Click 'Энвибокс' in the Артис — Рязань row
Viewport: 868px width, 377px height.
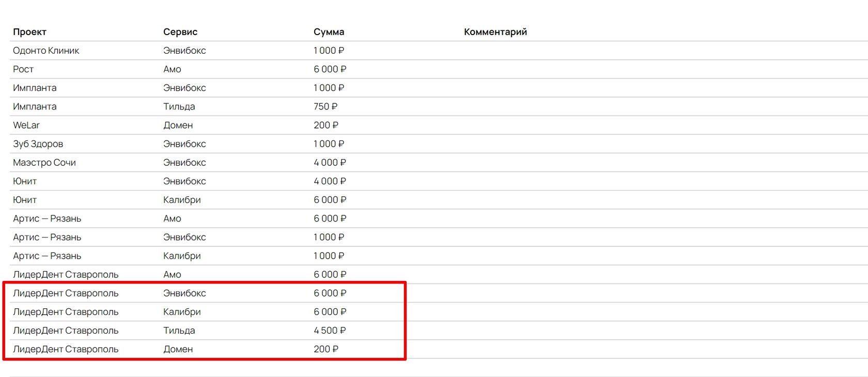[184, 237]
